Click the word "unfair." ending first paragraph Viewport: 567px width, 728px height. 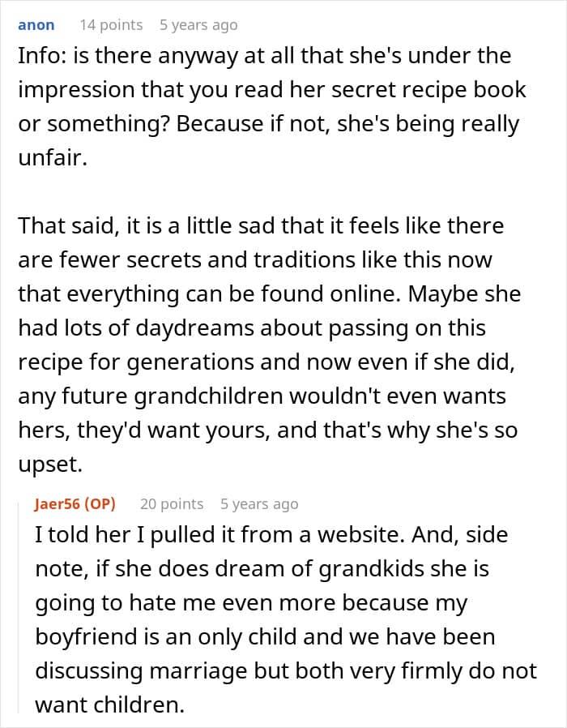pos(52,157)
